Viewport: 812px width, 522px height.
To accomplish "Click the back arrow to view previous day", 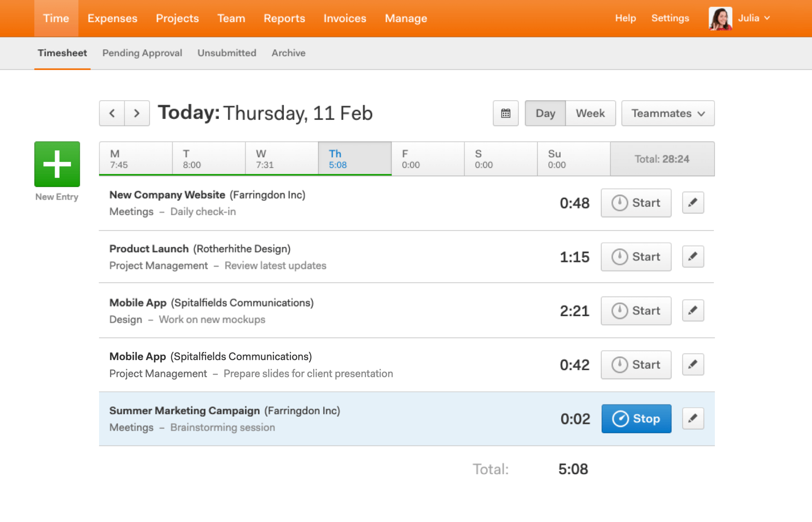I will 112,113.
